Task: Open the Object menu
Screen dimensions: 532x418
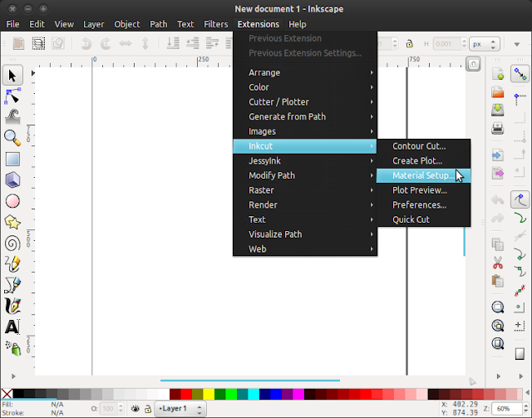Action: [x=127, y=24]
